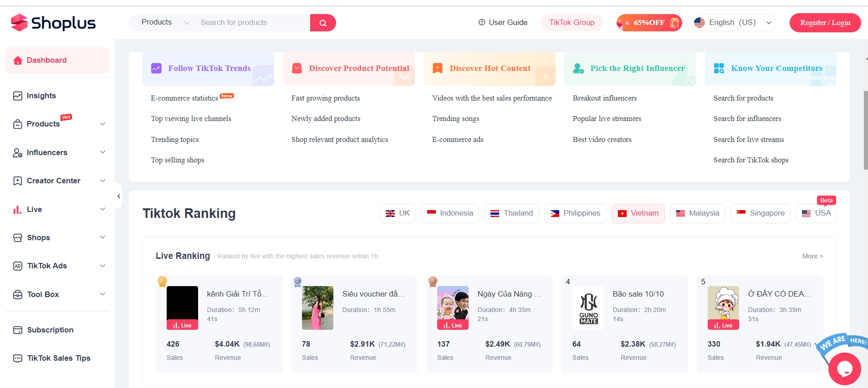This screenshot has height=388, width=868.
Task: Click the User Guide question mark icon
Action: (x=482, y=22)
